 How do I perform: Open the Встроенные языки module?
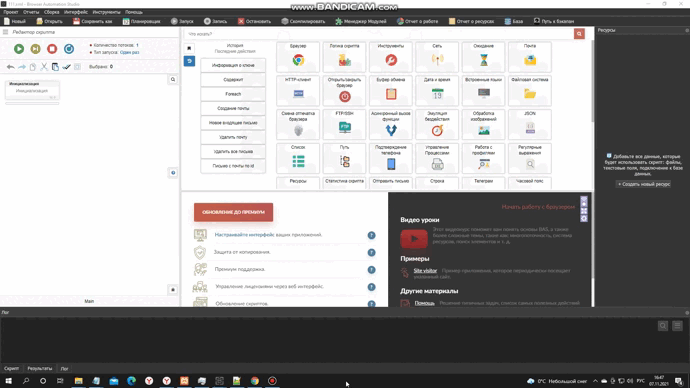pos(483,91)
